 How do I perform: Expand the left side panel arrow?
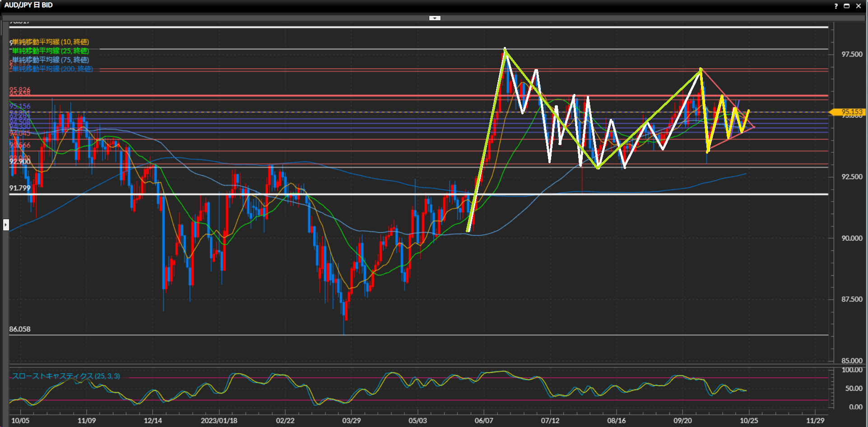coord(6,225)
